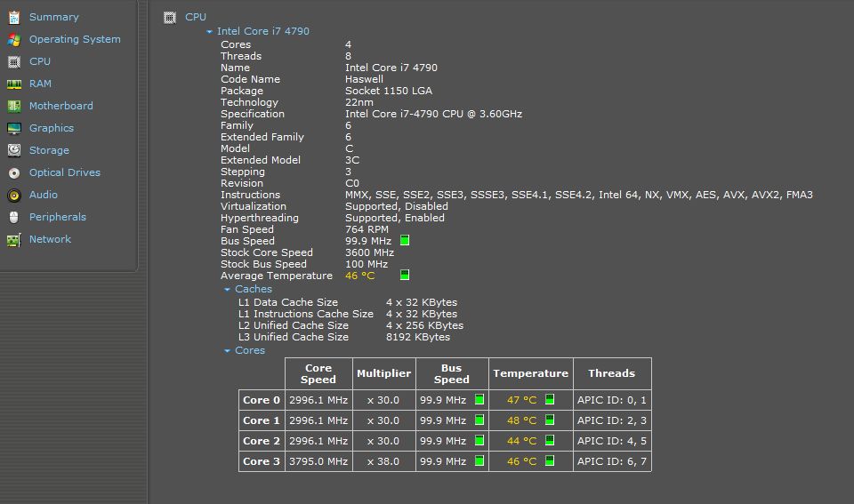This screenshot has height=504, width=854.
Task: Open the Summary section
Action: 54,17
